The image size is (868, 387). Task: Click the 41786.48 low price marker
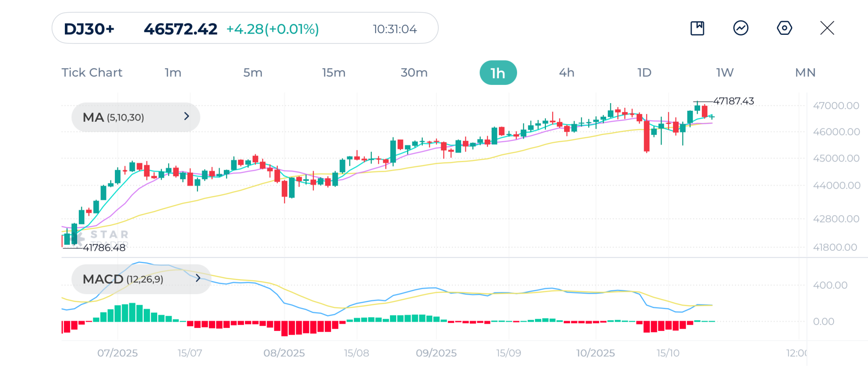[x=104, y=248]
